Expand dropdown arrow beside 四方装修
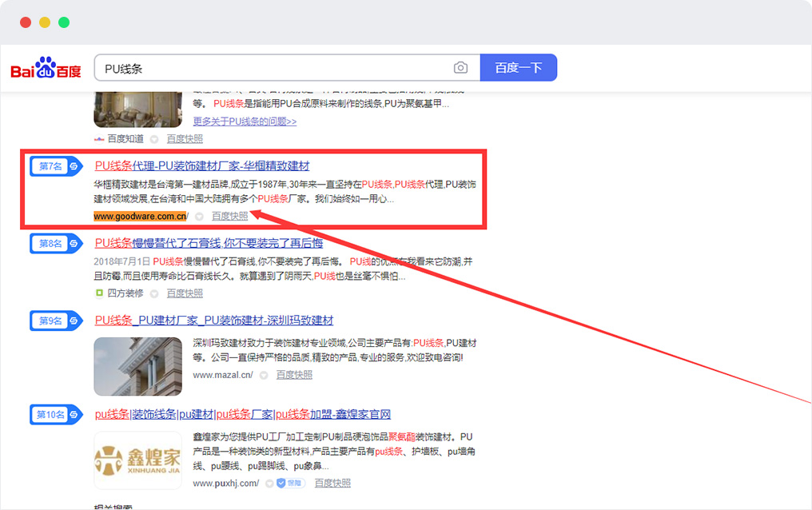The height and width of the screenshot is (510, 812). (154, 294)
